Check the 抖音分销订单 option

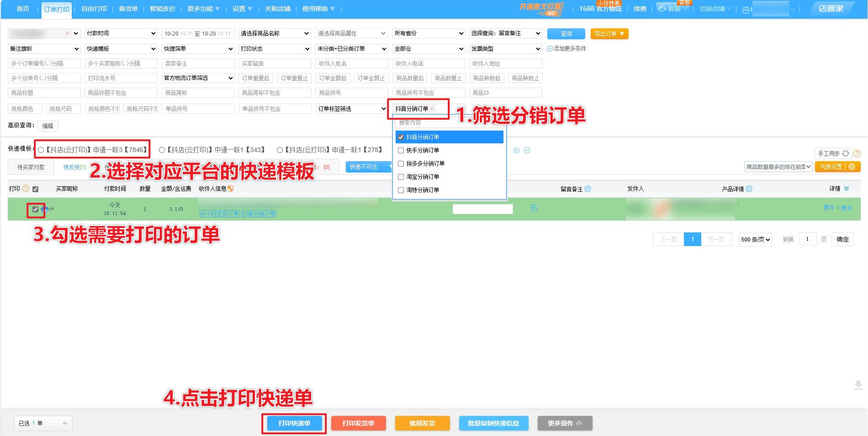(x=401, y=137)
